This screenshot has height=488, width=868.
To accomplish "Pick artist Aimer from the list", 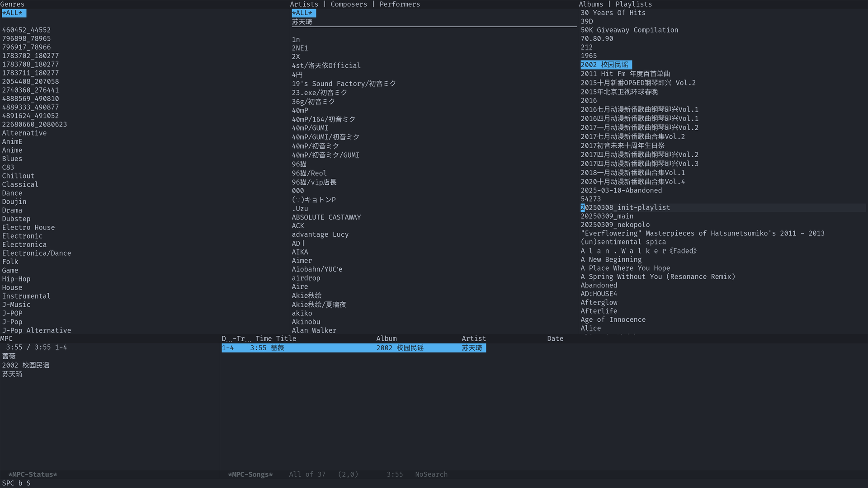I will click(x=302, y=261).
